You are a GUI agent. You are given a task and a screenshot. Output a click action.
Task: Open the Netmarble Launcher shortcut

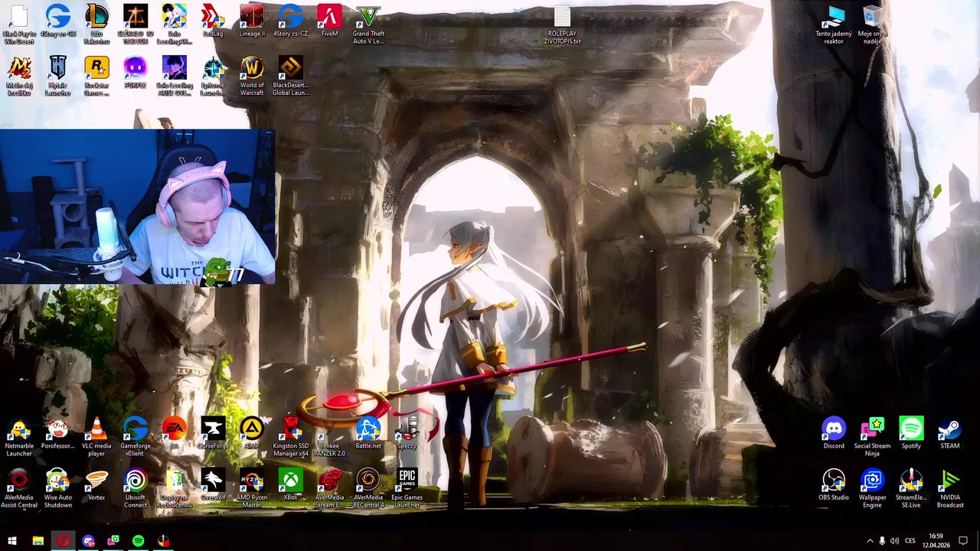[19, 437]
